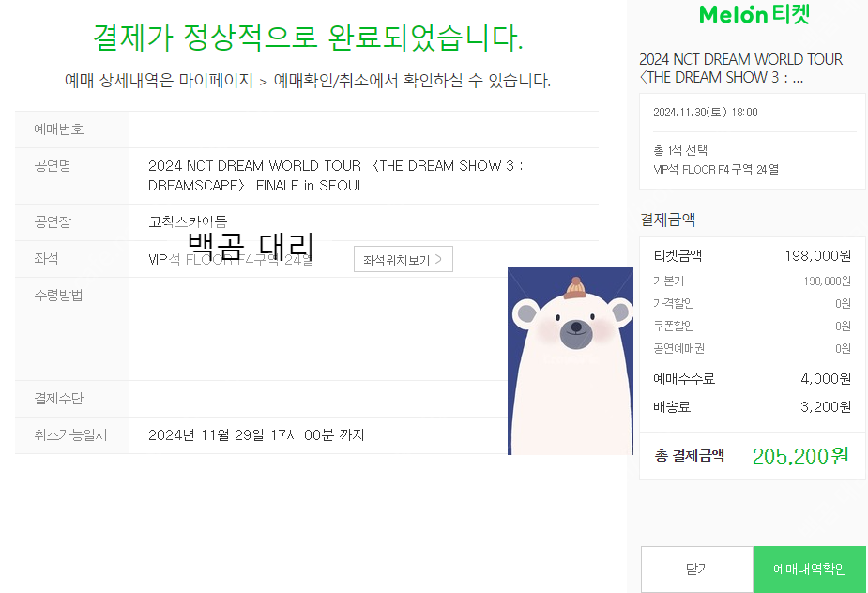The height and width of the screenshot is (593, 868).
Task: Click the 결제금액 section heading
Action: tap(667, 220)
